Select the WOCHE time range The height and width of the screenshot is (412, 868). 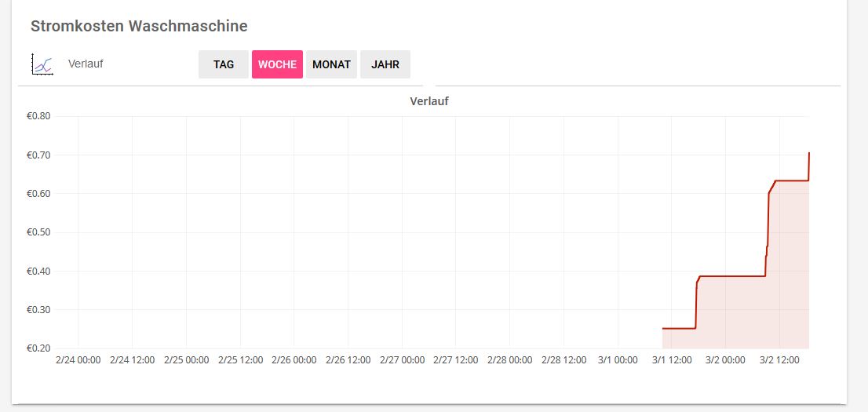(277, 64)
